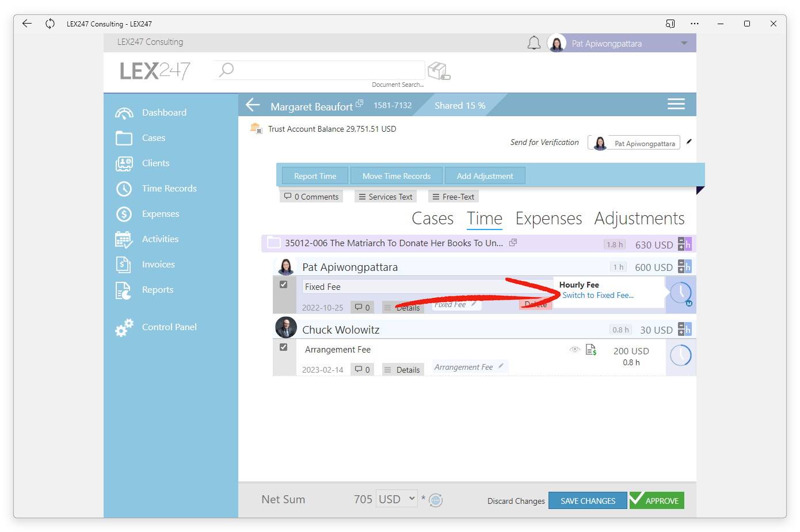800x532 pixels.
Task: Open the notifications bell icon
Action: coord(534,43)
